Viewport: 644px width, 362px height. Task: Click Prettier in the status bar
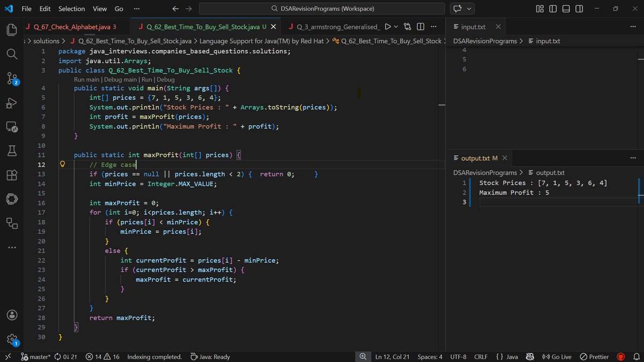coord(594,357)
